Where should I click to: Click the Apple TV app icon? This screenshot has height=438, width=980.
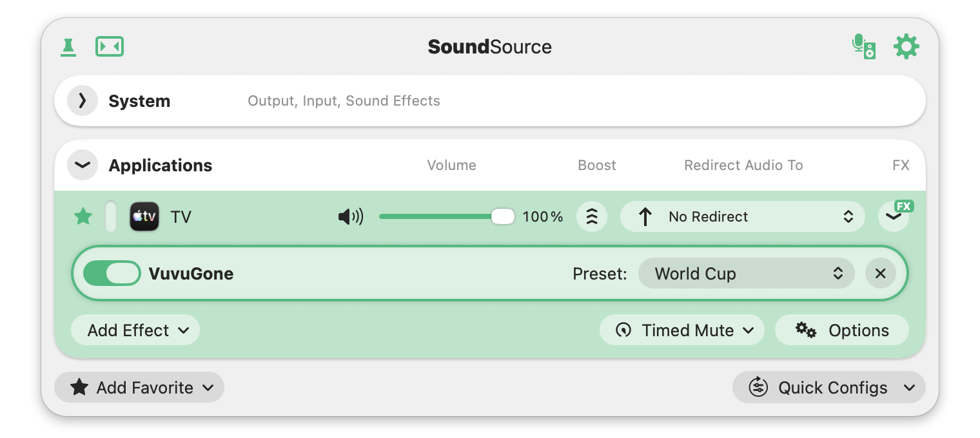(x=144, y=216)
